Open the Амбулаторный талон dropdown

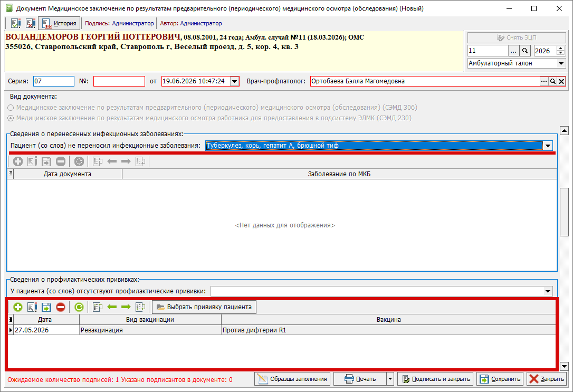[561, 63]
